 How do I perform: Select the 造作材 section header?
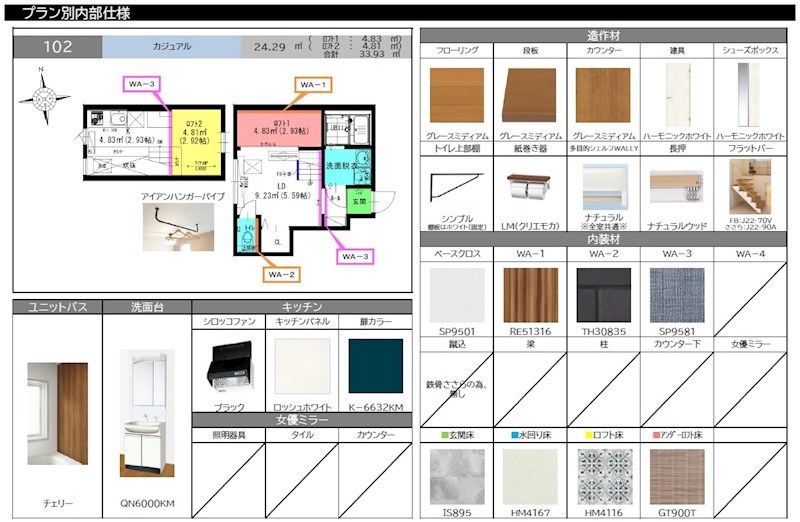click(603, 35)
